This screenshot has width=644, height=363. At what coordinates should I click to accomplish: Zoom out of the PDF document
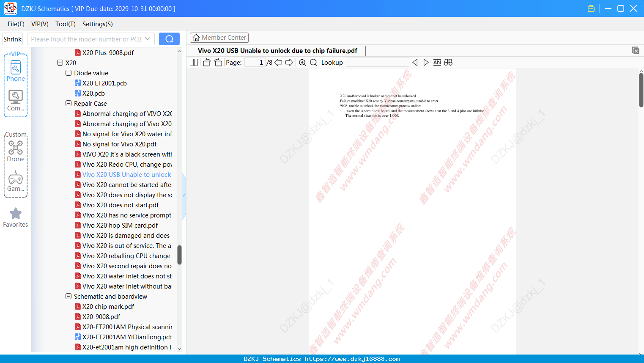[x=313, y=63]
